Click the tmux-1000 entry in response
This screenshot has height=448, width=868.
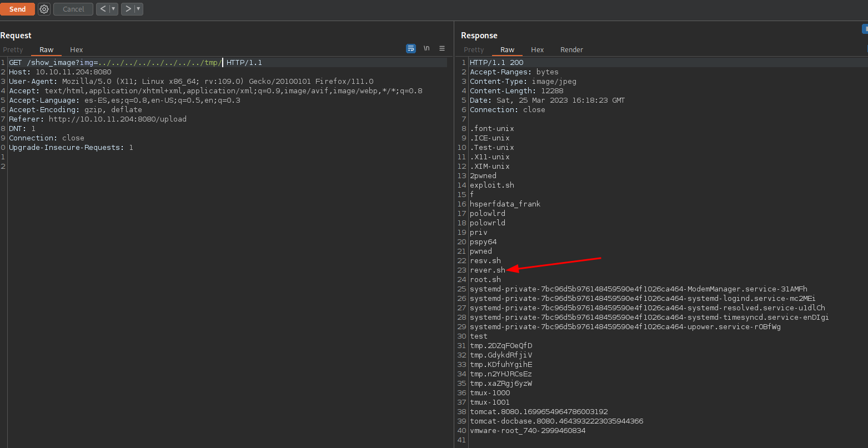click(490, 393)
